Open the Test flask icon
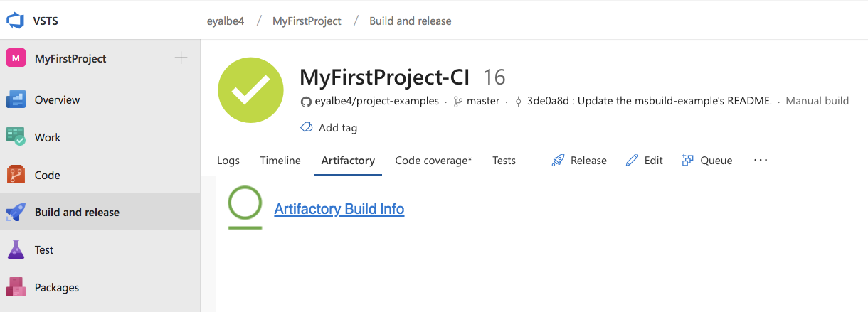The height and width of the screenshot is (312, 868). [16, 249]
